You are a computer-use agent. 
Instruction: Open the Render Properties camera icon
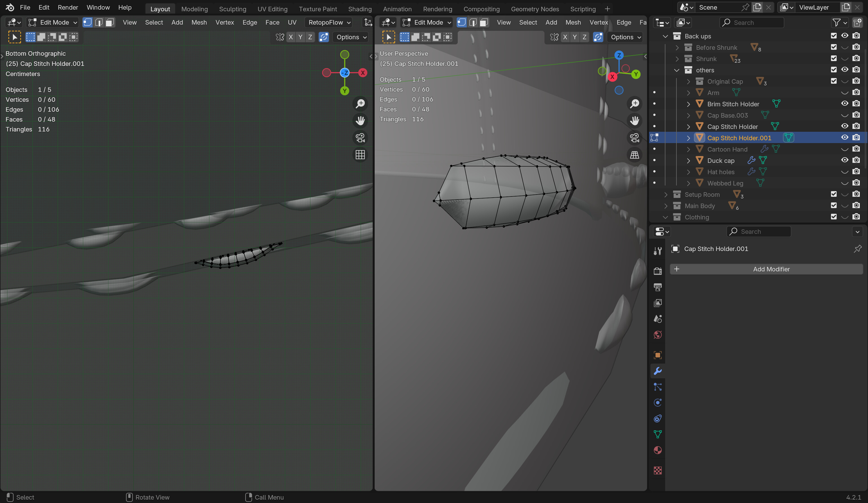pyautogui.click(x=657, y=271)
